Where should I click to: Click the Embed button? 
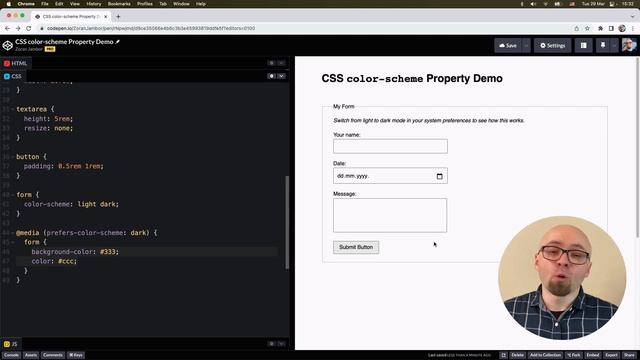coord(593,355)
